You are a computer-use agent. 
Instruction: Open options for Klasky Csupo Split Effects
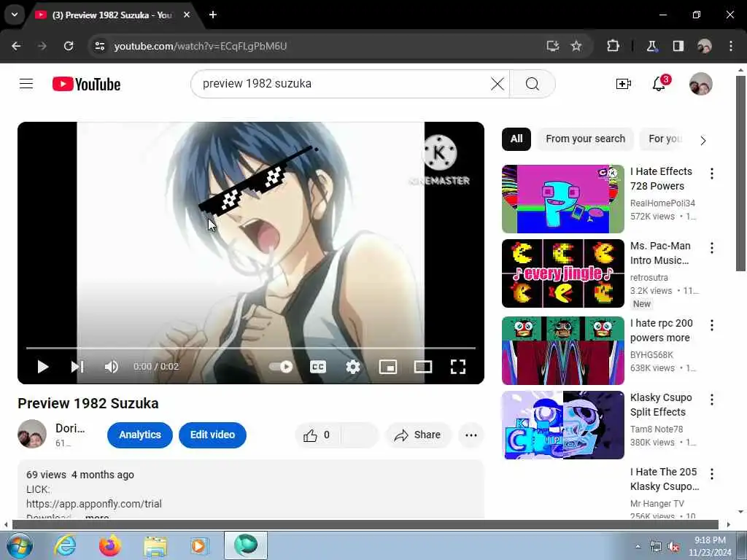tap(712, 400)
